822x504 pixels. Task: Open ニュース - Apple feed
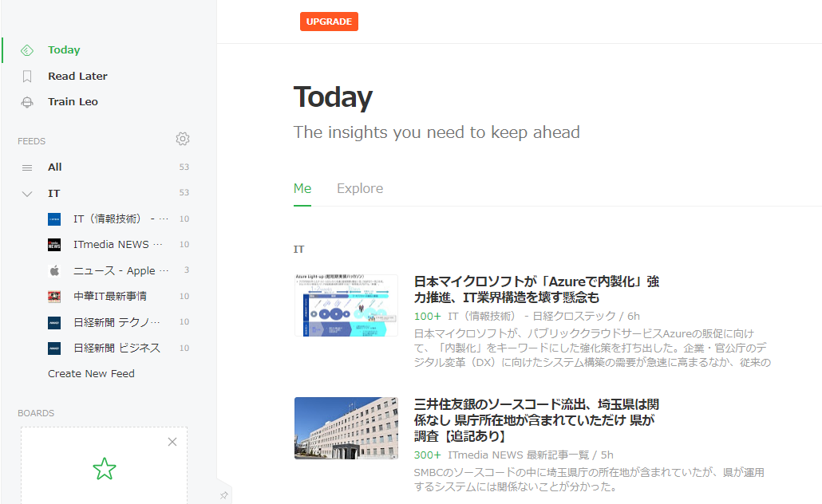pyautogui.click(x=121, y=271)
